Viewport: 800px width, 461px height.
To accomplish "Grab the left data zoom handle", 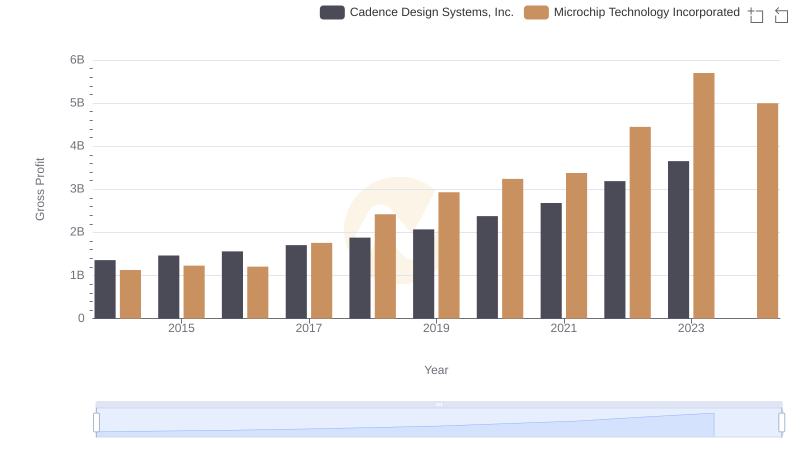I will [96, 422].
